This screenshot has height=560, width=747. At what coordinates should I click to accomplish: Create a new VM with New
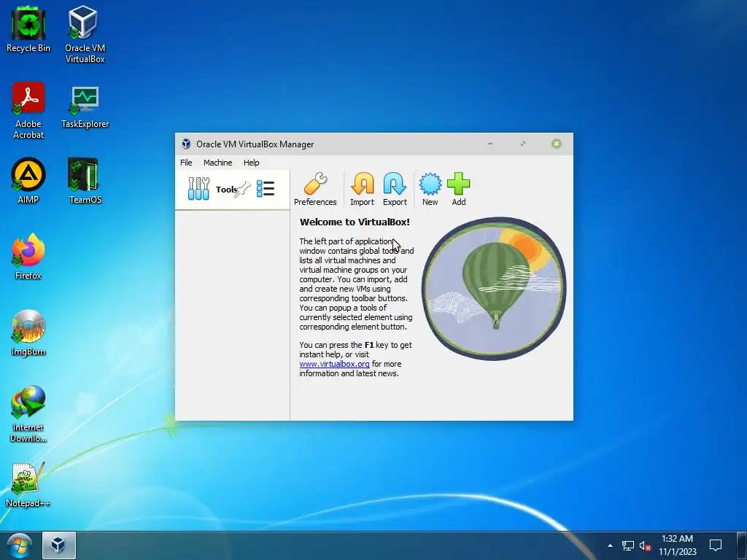(x=430, y=189)
